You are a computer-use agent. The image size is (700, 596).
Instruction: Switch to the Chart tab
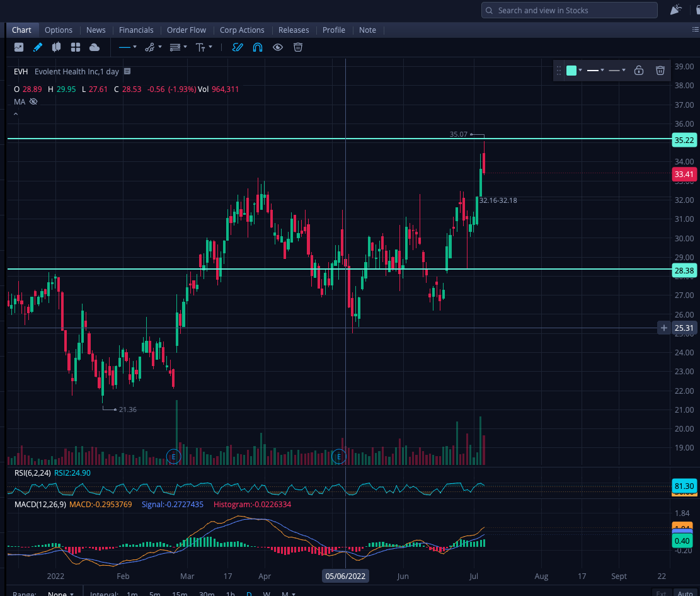coord(21,30)
